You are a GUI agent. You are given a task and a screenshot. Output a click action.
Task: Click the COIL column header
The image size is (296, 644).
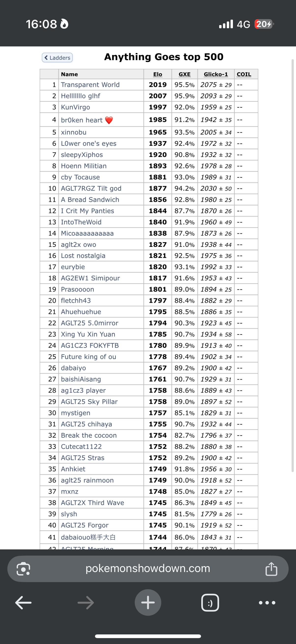point(244,74)
